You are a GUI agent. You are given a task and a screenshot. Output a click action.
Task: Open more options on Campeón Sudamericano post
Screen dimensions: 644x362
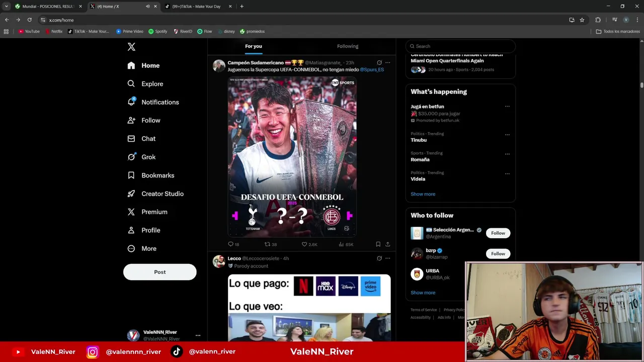(387, 63)
